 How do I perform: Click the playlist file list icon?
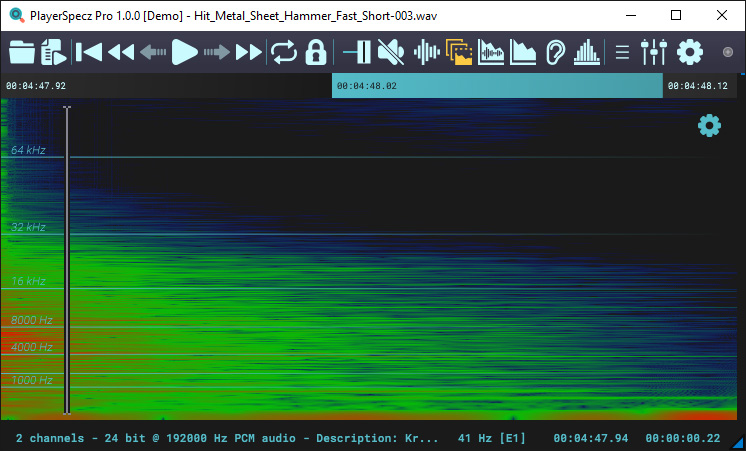[53, 52]
